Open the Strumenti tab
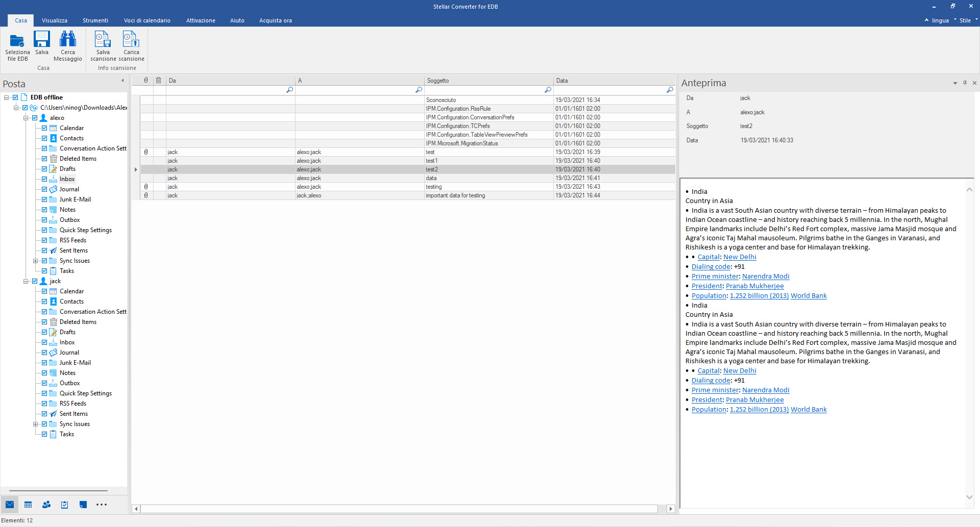The height and width of the screenshot is (527, 980). pyautogui.click(x=95, y=20)
